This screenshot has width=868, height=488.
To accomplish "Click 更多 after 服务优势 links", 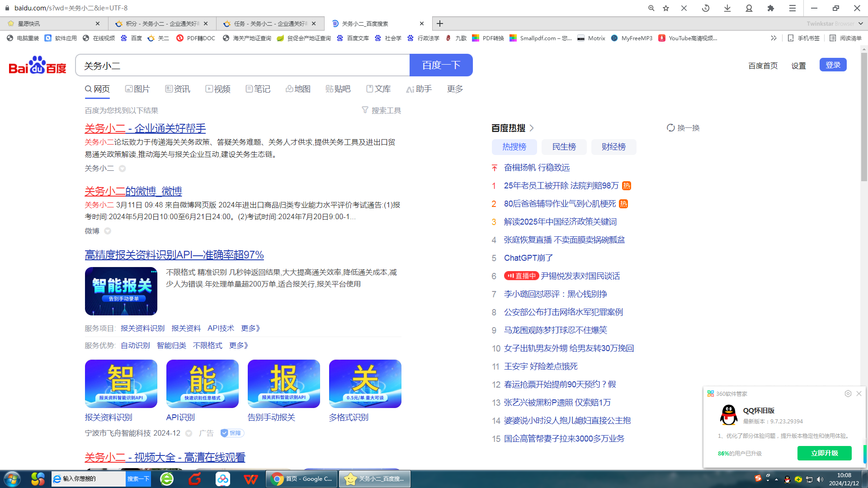I will 238,346.
